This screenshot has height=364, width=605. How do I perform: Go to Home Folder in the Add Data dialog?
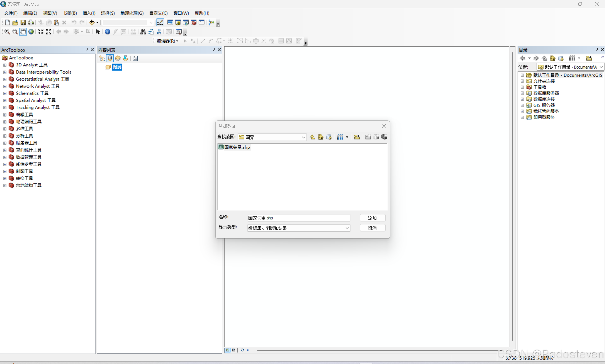click(320, 137)
